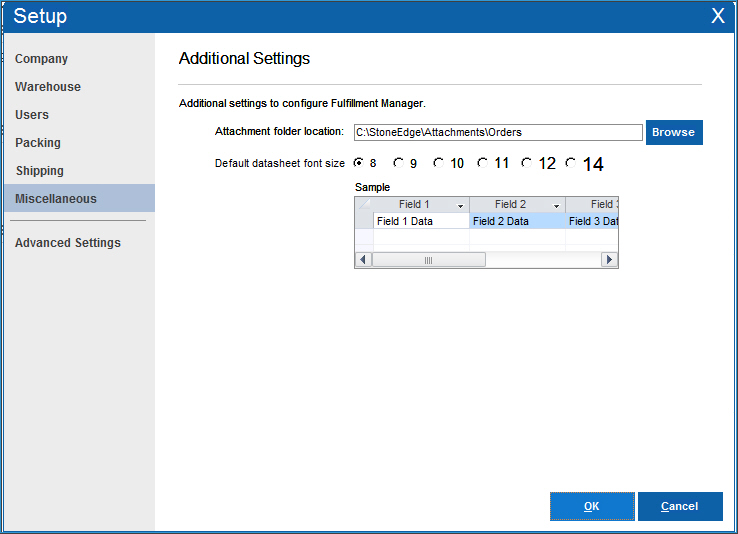Screen dimensions: 738x534
Task: Expand Field 2 column filter dropdown
Action: click(x=556, y=205)
